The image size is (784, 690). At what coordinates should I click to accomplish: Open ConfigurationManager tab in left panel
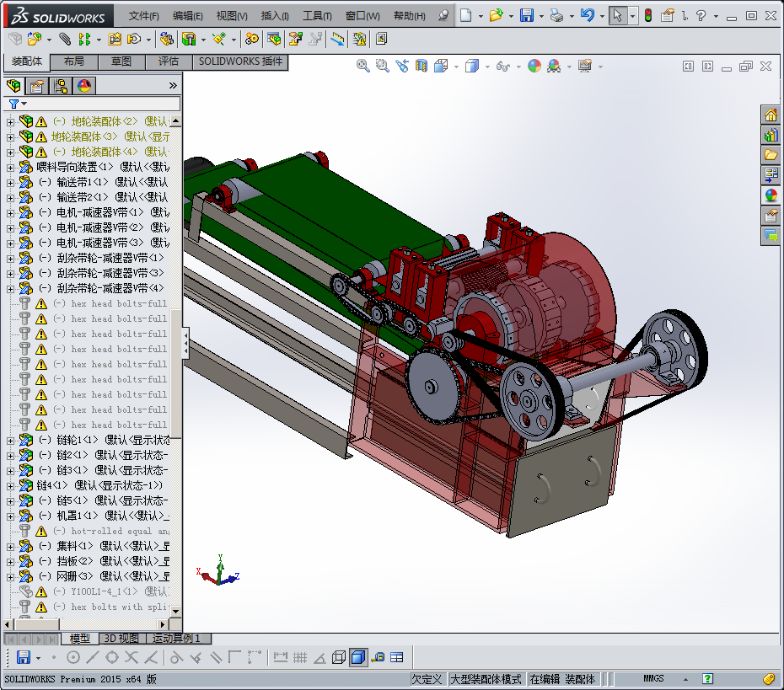61,86
